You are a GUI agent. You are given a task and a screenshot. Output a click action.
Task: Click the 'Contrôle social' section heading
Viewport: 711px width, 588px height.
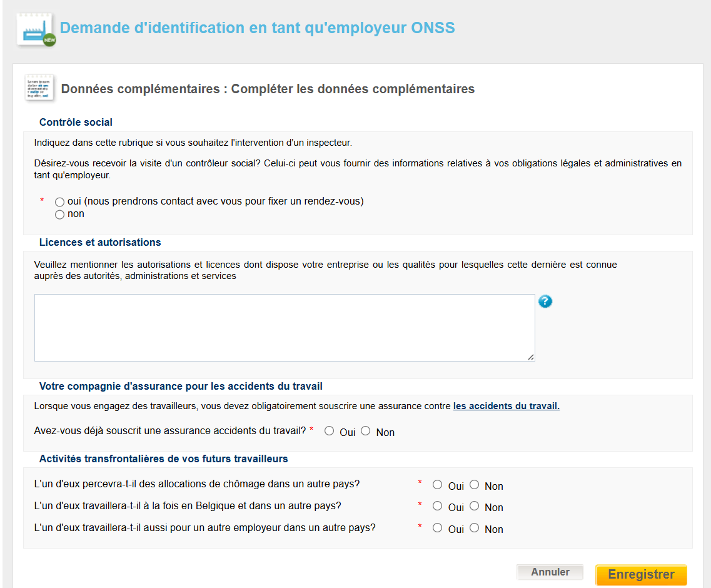tap(76, 122)
